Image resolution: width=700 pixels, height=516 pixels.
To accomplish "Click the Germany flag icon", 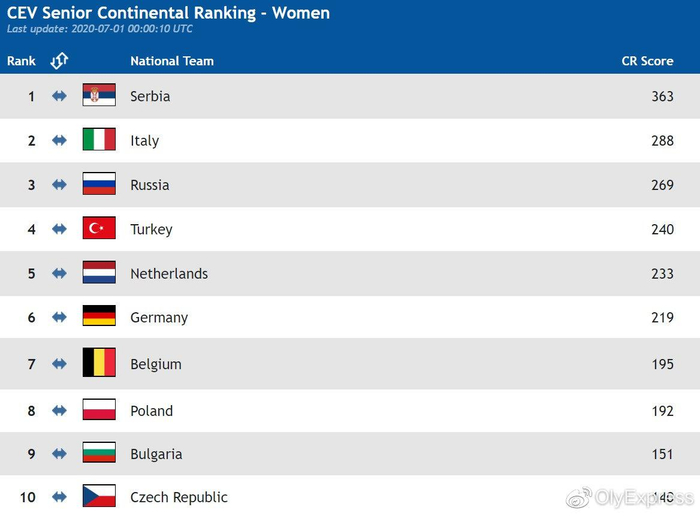I will pyautogui.click(x=99, y=317).
